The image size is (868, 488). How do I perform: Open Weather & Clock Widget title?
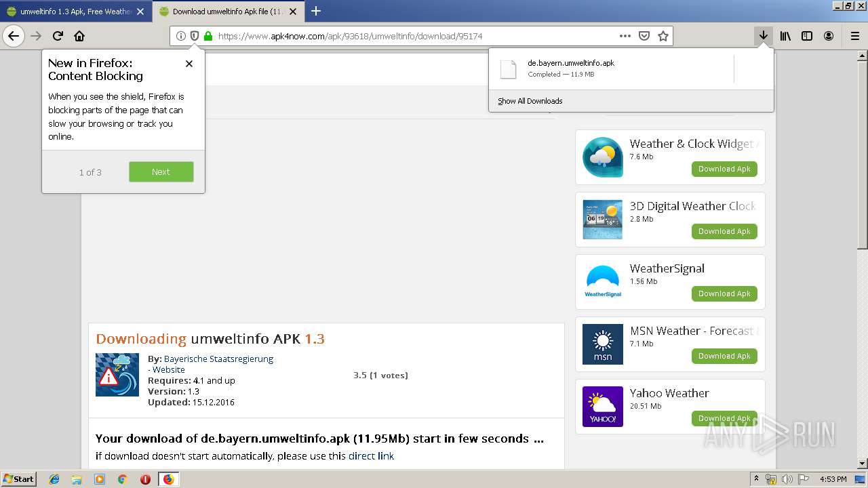(x=691, y=144)
